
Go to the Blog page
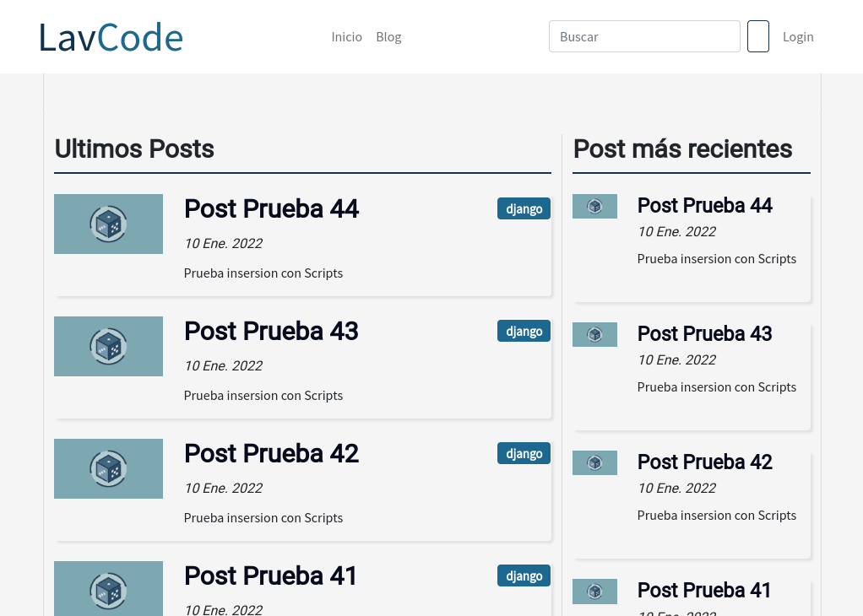click(x=388, y=37)
